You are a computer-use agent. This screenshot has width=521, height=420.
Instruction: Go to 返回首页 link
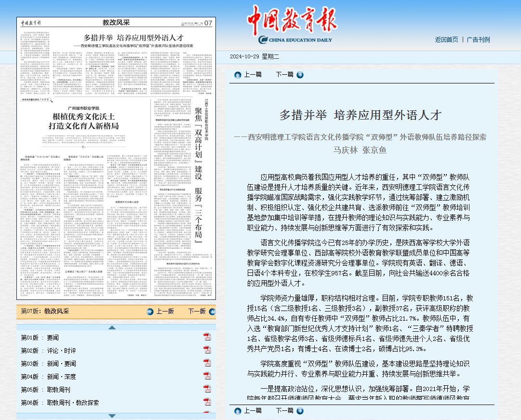(446, 40)
